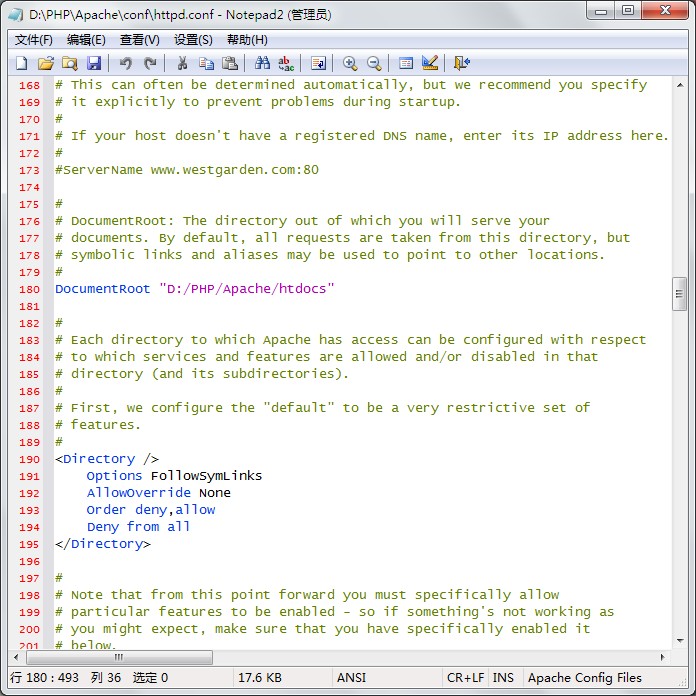Click comment starting "# If your host doesn't"
The height and width of the screenshot is (696, 696).
tap(361, 136)
